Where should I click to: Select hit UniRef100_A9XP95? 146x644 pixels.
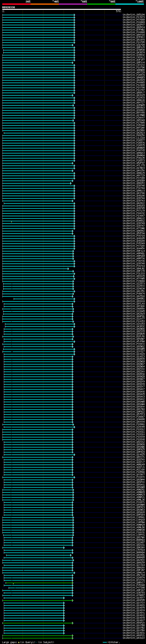tap(134, 600)
